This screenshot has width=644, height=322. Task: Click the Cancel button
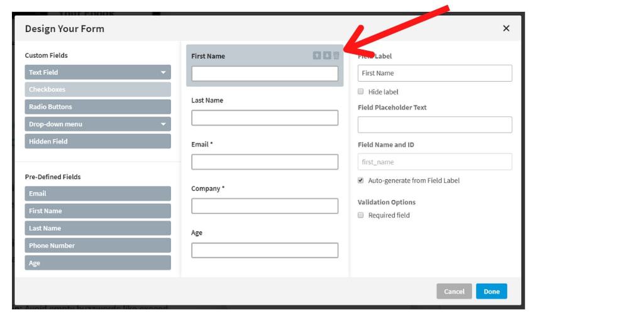(x=454, y=291)
